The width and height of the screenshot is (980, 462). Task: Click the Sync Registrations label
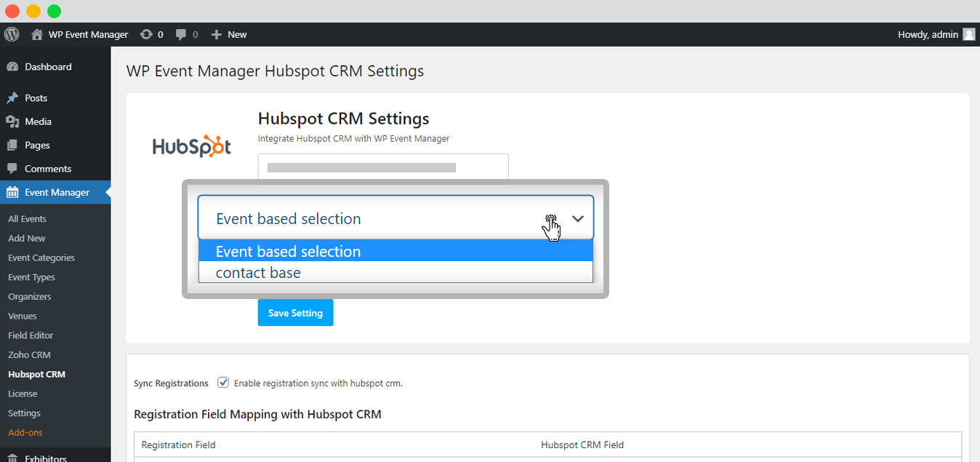pyautogui.click(x=171, y=383)
